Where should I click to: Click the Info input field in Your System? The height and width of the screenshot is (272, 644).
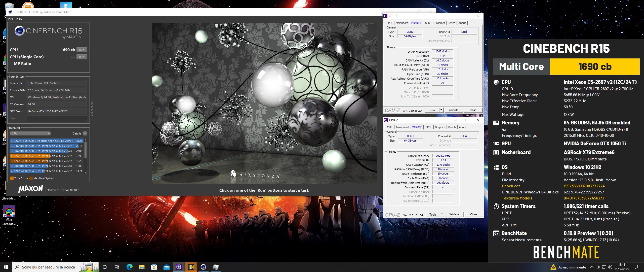coord(57,118)
